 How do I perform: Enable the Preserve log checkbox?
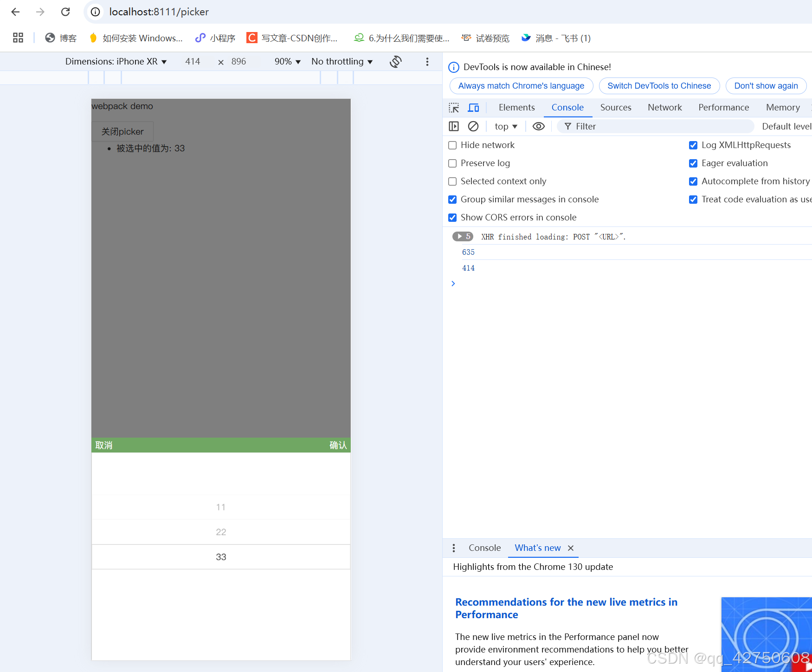click(452, 163)
